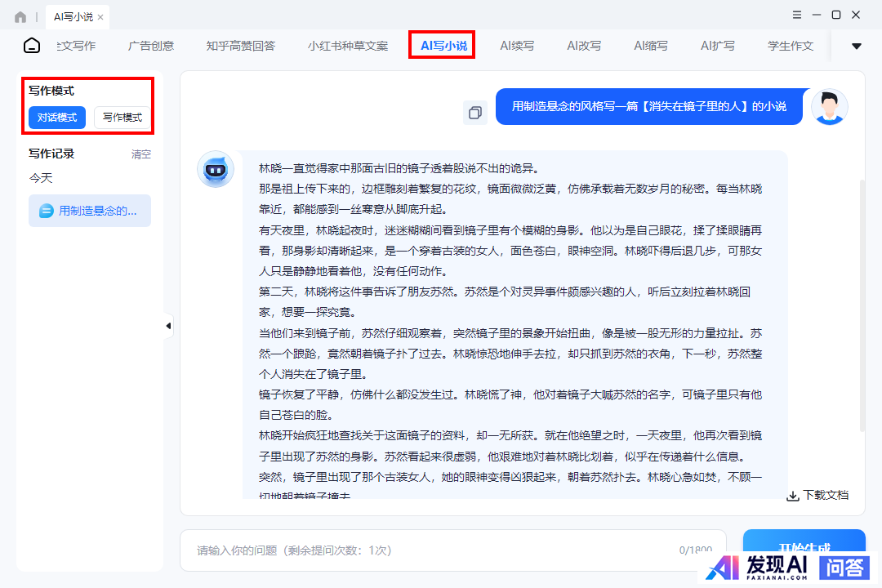Select the 知乎高赞回答 tab
The image size is (882, 588).
pos(241,46)
